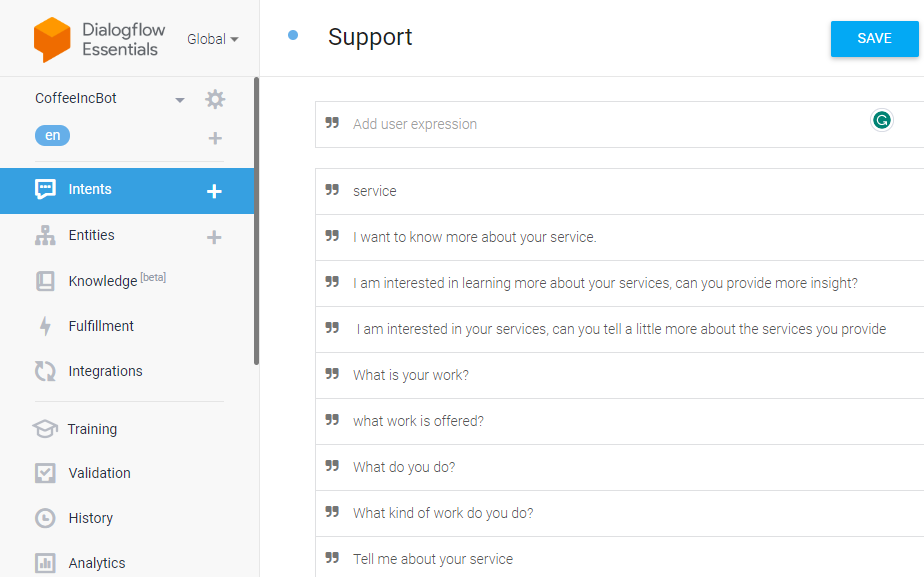Add a language with plus icon
924x577 pixels.
pyautogui.click(x=215, y=138)
